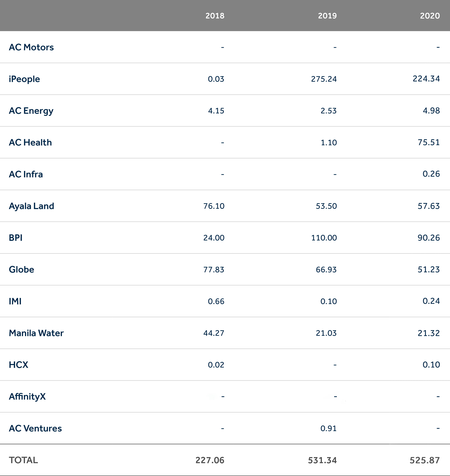Click Ayala Land's 2018 value 76.10
The height and width of the screenshot is (476, 450).
pos(214,206)
